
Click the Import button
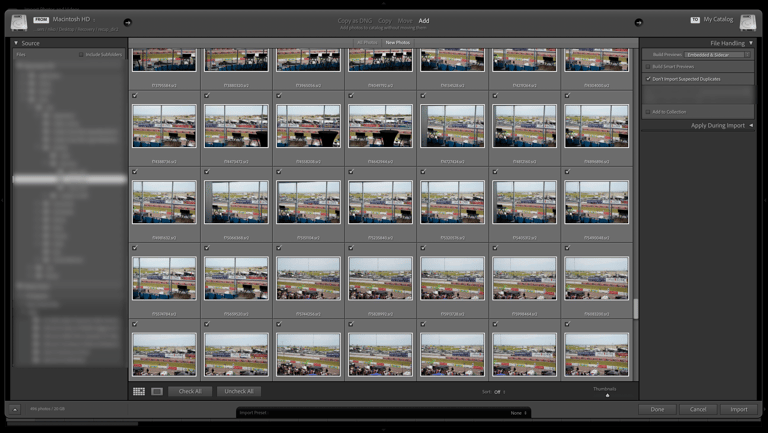point(739,409)
